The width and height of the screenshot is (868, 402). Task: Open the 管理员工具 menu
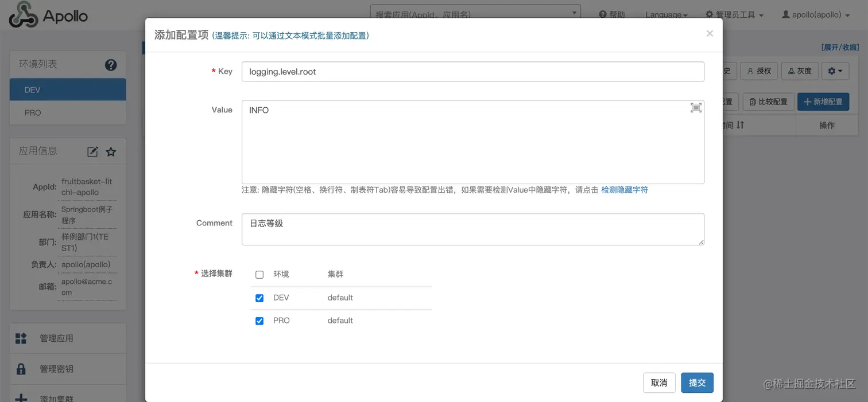coord(734,14)
